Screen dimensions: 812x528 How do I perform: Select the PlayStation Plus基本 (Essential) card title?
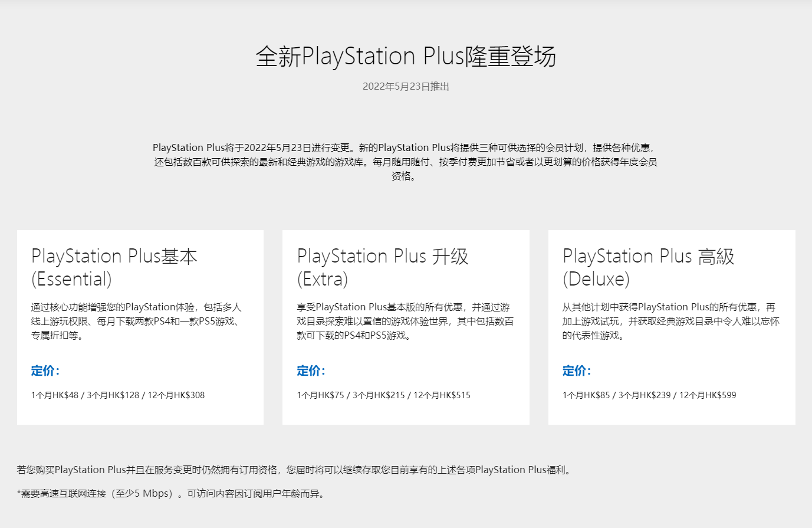114,267
